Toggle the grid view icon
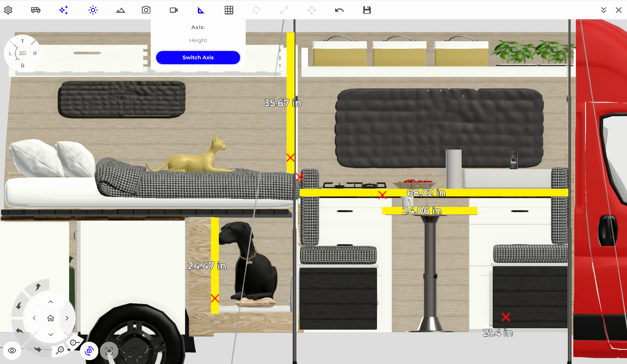 (x=229, y=10)
